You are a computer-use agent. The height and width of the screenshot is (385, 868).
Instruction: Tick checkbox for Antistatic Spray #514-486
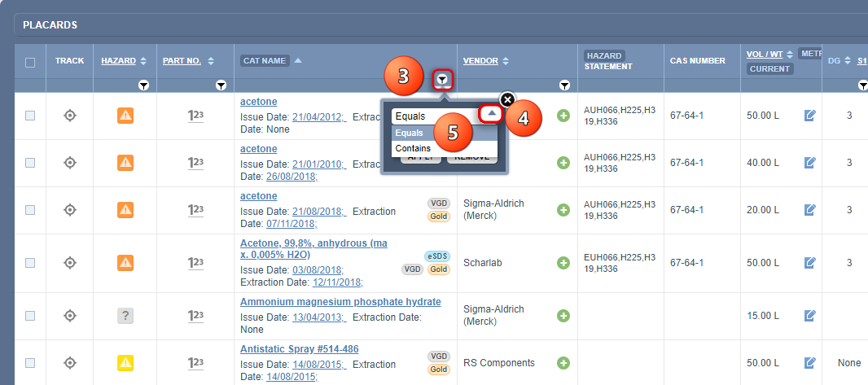30,363
